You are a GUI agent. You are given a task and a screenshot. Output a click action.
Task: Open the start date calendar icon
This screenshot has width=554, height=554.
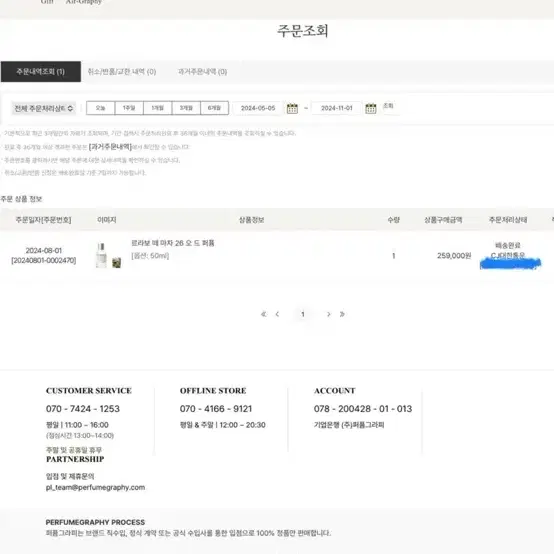coord(292,108)
